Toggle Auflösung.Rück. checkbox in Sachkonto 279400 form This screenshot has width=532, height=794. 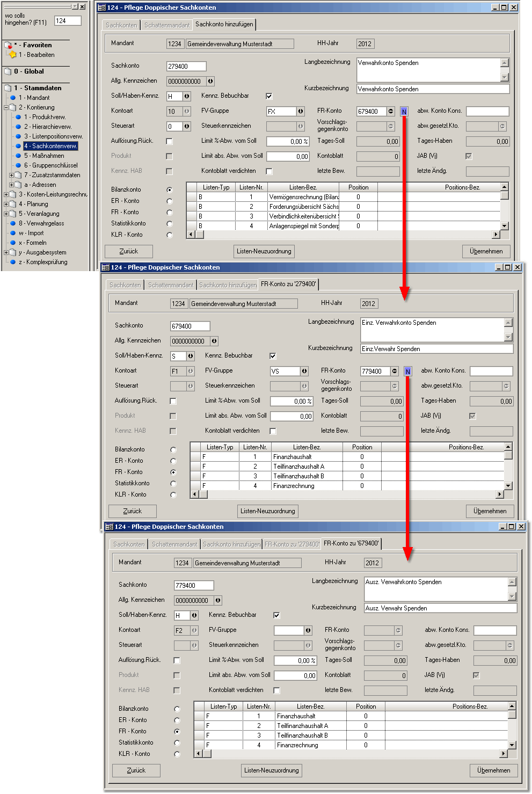click(x=169, y=142)
